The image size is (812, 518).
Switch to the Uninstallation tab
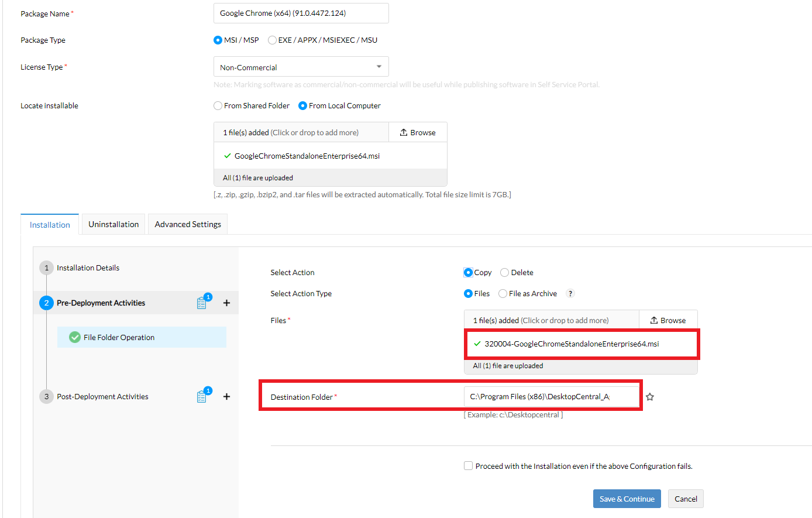[x=113, y=224]
